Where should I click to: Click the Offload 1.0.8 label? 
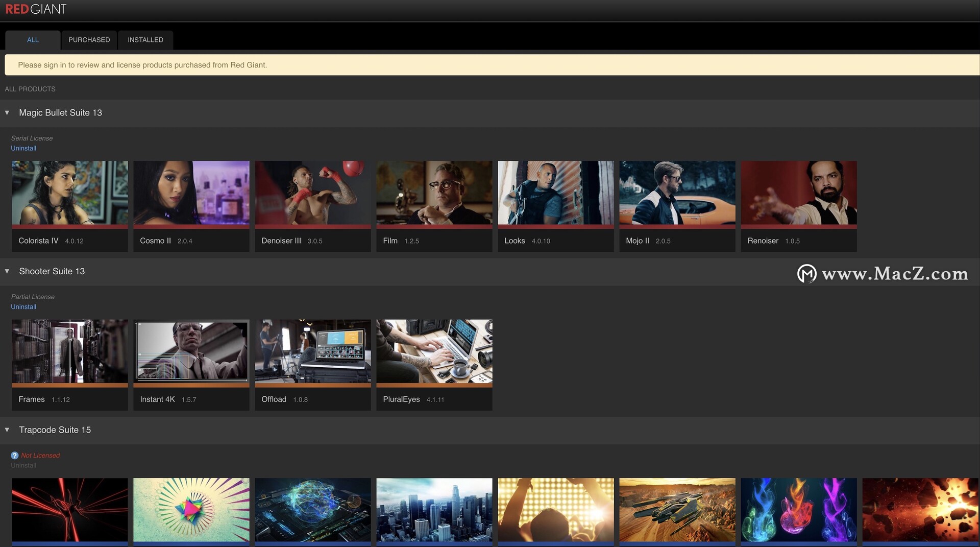[x=284, y=399]
